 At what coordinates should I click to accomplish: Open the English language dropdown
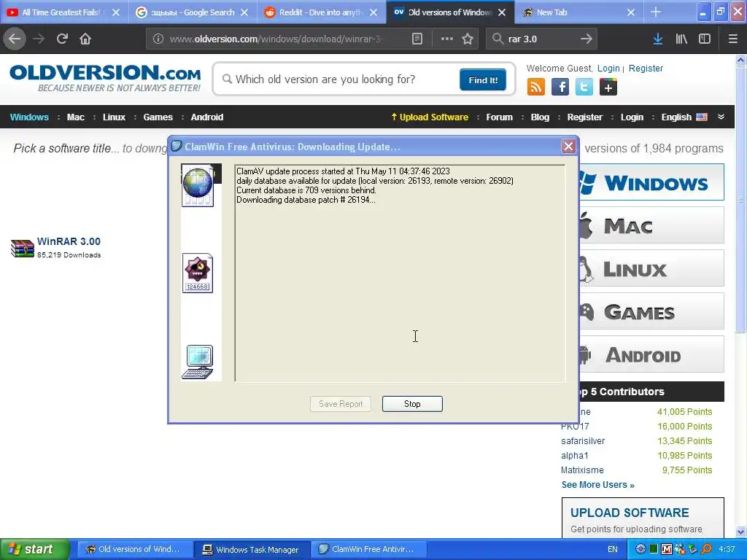[684, 117]
